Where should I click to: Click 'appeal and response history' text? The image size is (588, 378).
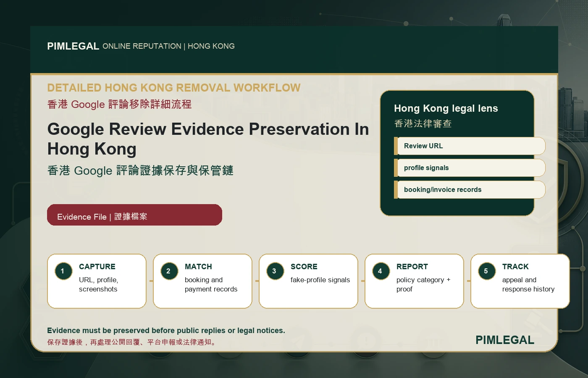pos(528,284)
